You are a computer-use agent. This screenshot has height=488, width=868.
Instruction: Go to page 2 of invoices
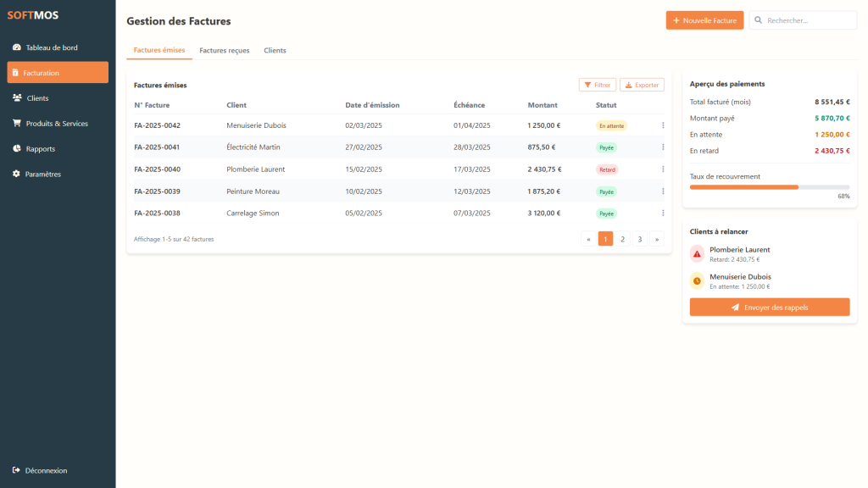tap(622, 239)
